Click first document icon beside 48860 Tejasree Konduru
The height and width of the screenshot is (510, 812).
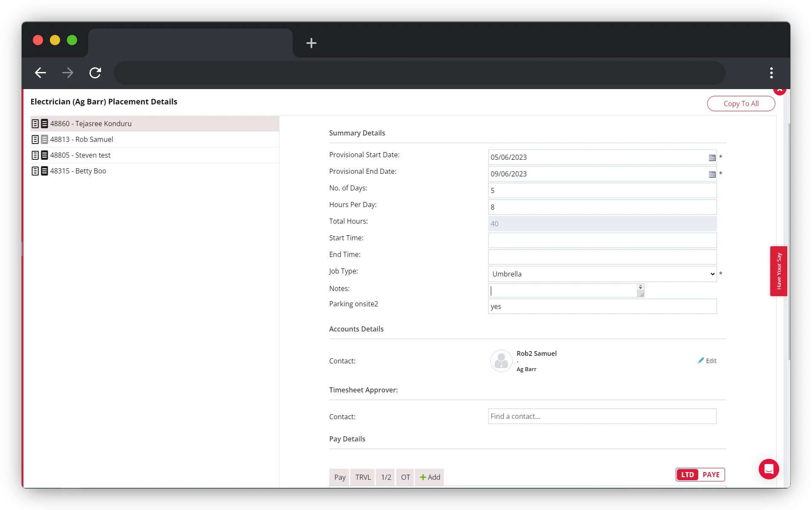[x=35, y=124]
